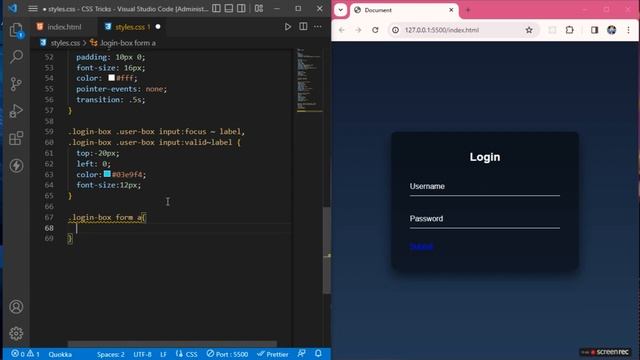This screenshot has height=360, width=640.
Task: Click the .login-box form a selector text
Action: pyautogui.click(x=105, y=217)
